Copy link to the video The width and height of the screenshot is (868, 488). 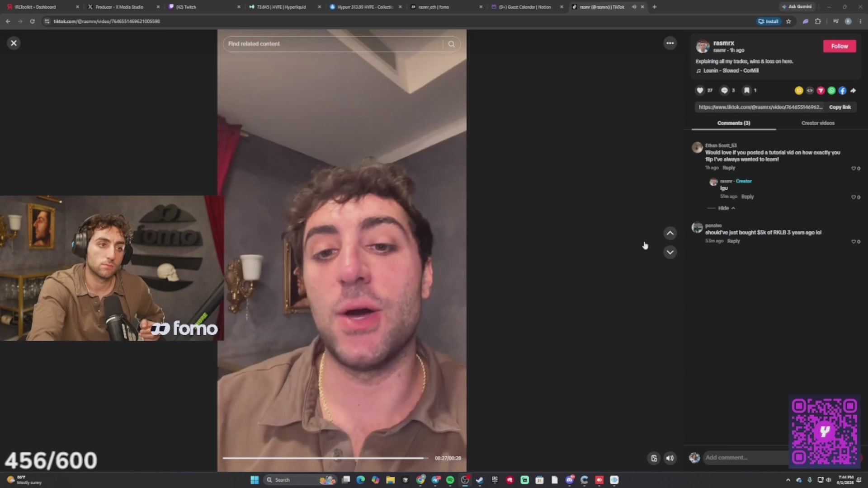pyautogui.click(x=840, y=107)
